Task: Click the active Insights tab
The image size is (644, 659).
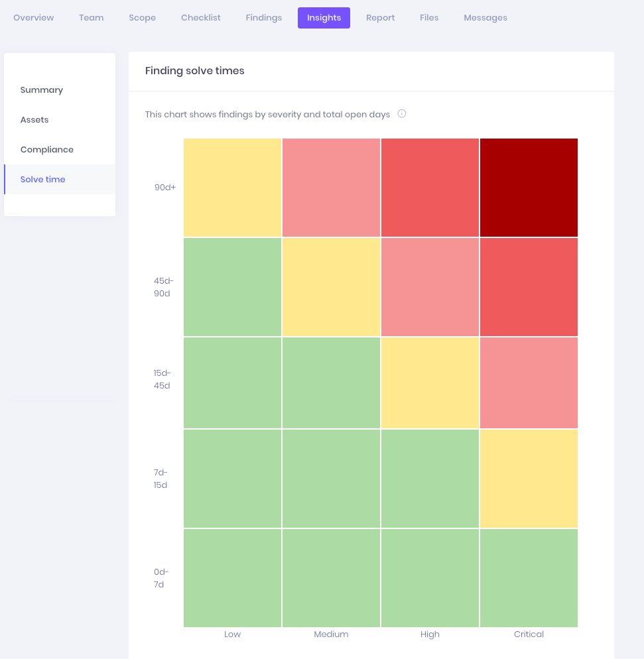Action: click(x=324, y=18)
